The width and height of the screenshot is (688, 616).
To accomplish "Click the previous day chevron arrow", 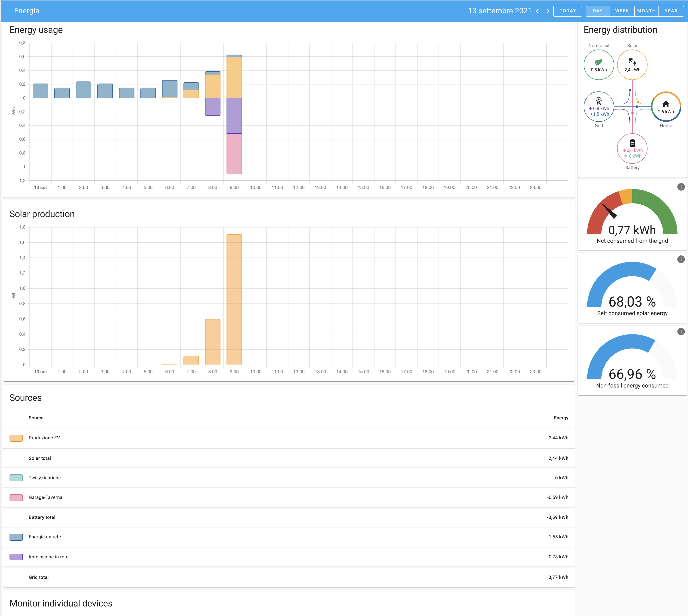I will pos(537,11).
